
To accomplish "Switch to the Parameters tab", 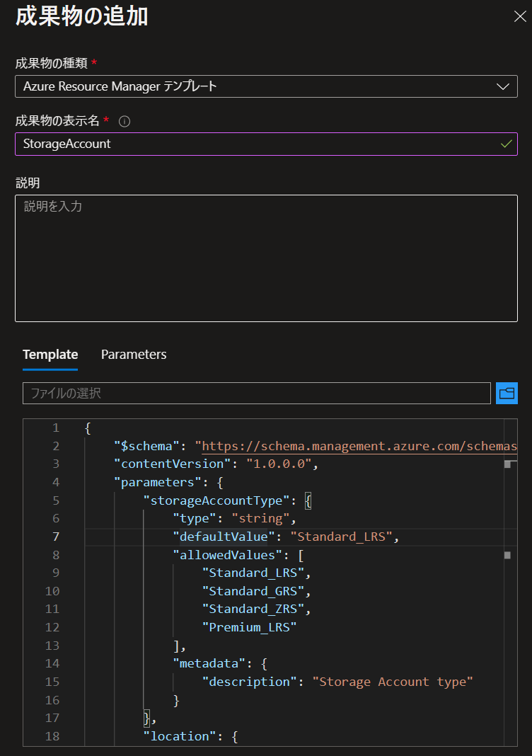I will coord(134,355).
